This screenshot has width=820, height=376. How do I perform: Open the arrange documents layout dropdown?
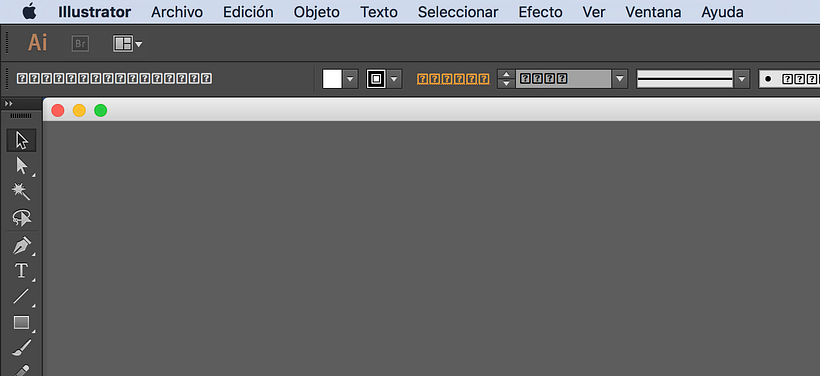(x=128, y=44)
